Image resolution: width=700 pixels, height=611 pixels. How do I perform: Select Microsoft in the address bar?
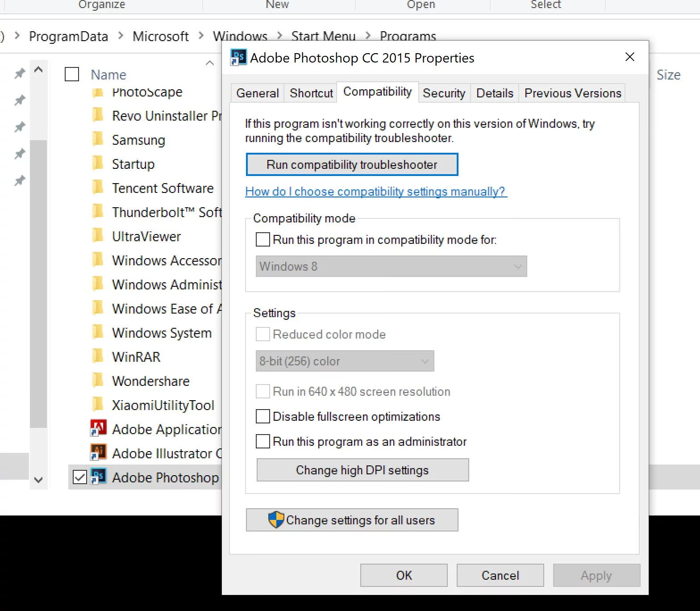coord(161,36)
